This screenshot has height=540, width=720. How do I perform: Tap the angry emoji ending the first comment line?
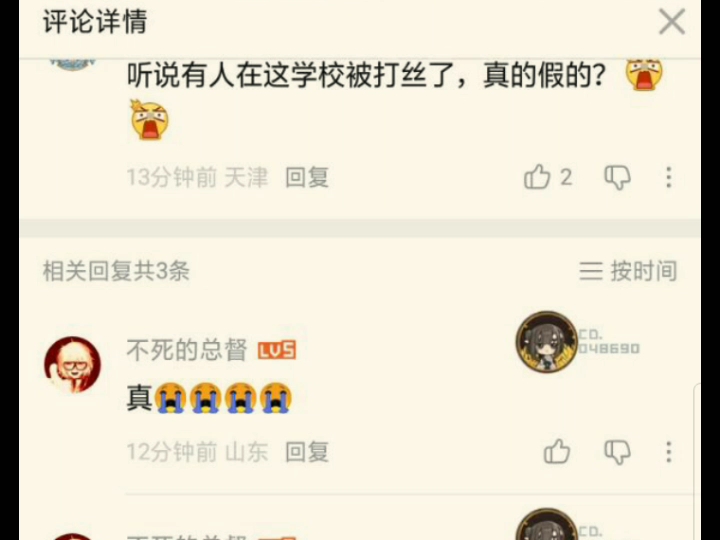[x=644, y=74]
